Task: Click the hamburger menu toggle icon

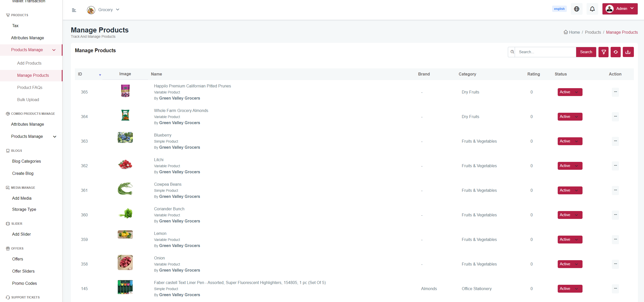Action: click(x=74, y=10)
